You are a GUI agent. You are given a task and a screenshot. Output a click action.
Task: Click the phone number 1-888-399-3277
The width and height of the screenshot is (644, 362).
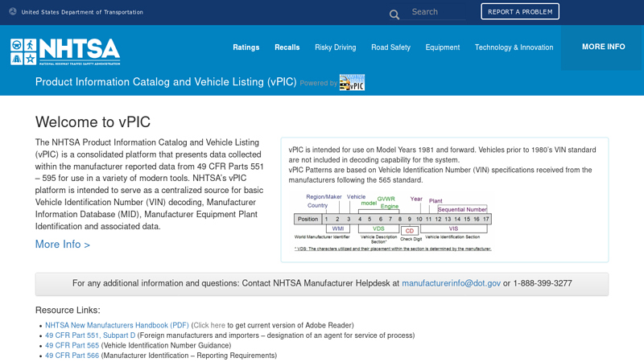point(542,283)
